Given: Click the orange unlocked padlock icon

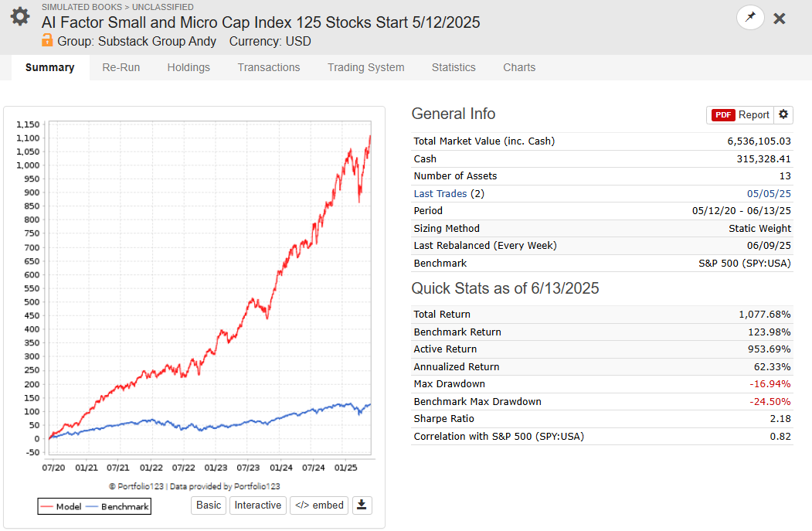Looking at the screenshot, I should [x=47, y=40].
